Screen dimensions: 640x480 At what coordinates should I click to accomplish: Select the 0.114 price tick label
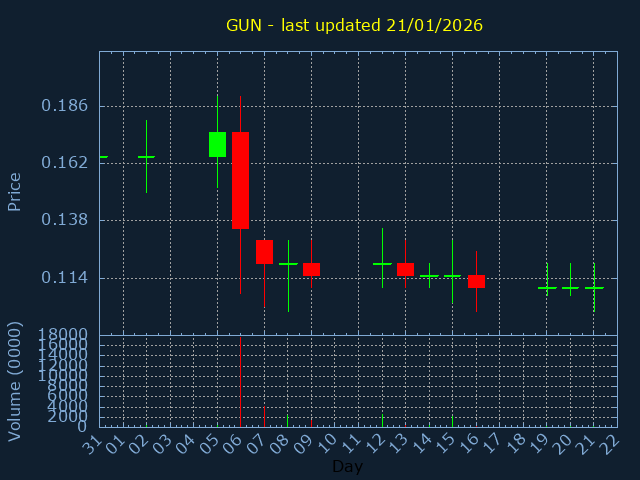point(64,277)
